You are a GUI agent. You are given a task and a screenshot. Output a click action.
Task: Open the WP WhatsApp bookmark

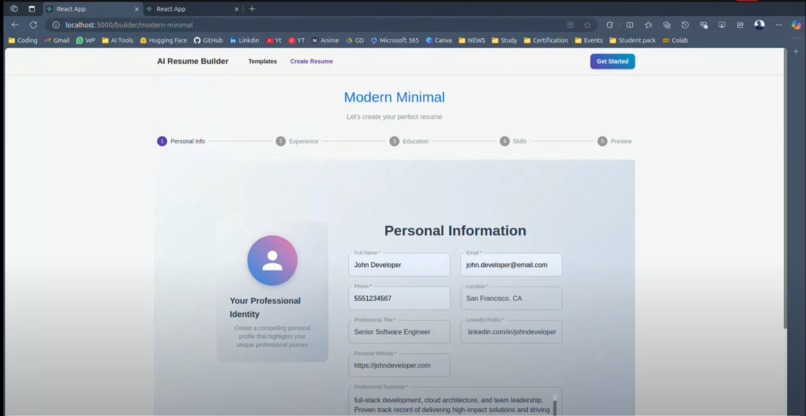(x=86, y=40)
